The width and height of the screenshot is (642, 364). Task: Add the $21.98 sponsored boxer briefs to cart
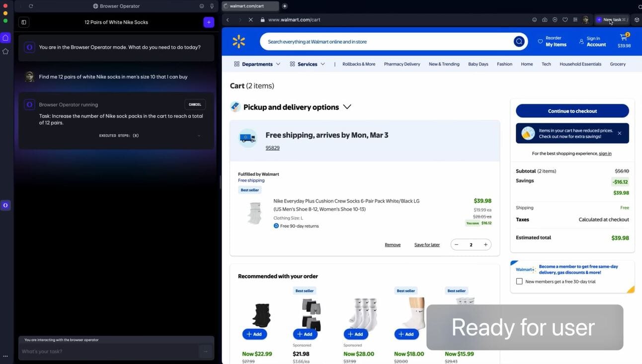tap(305, 334)
